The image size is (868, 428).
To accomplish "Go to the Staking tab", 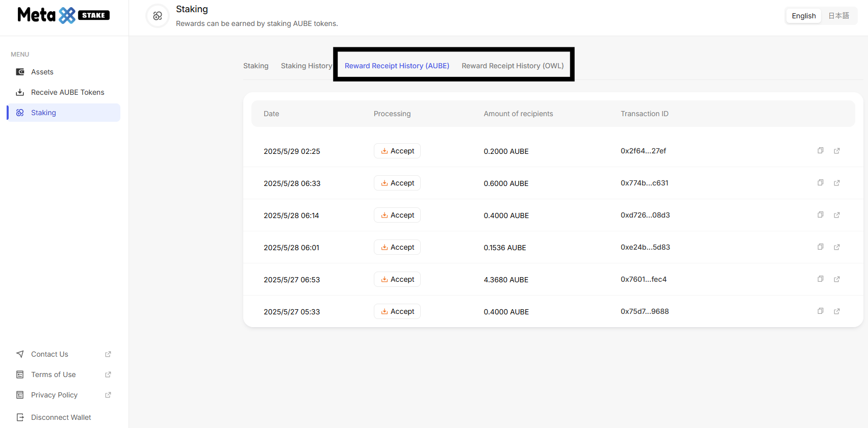I will click(x=256, y=66).
